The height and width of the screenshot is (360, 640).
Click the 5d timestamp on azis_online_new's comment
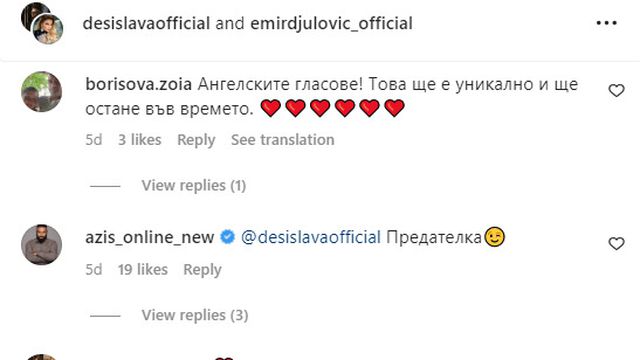coord(93,270)
